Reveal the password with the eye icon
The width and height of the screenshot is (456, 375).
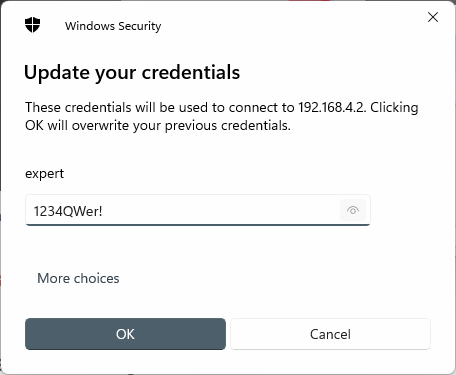pos(353,210)
